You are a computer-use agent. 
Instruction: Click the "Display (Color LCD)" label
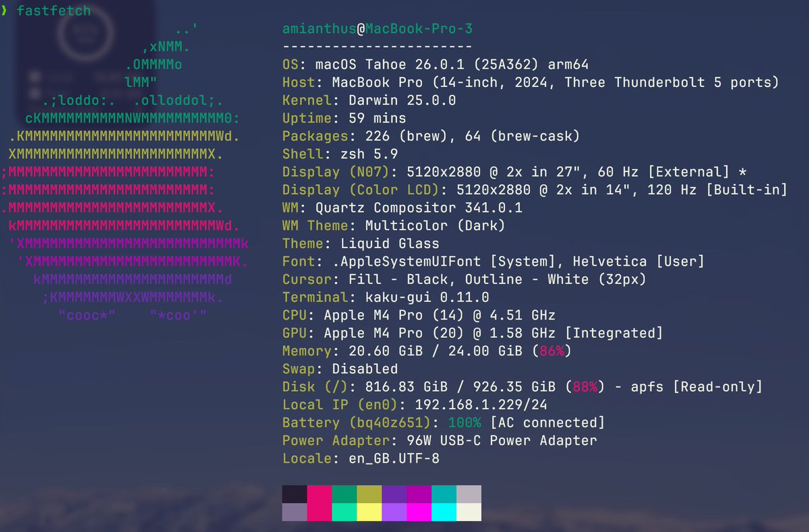361,190
